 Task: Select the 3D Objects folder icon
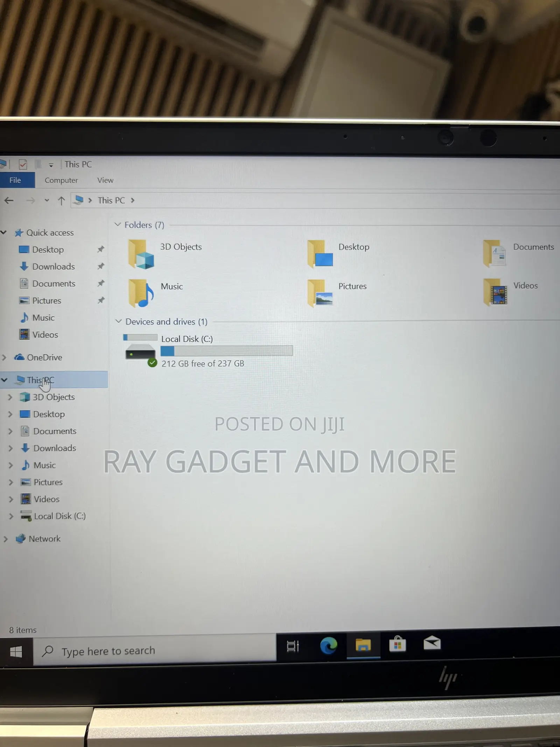coord(141,254)
